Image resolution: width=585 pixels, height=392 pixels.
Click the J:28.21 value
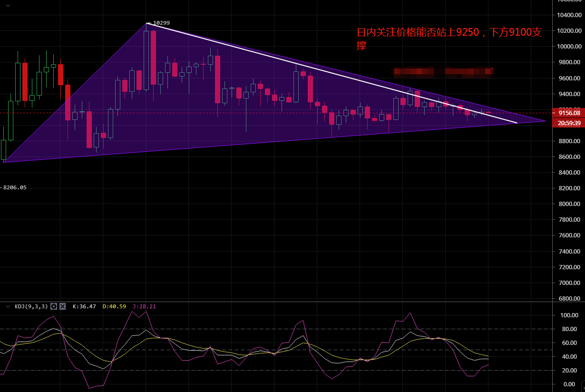(x=144, y=306)
